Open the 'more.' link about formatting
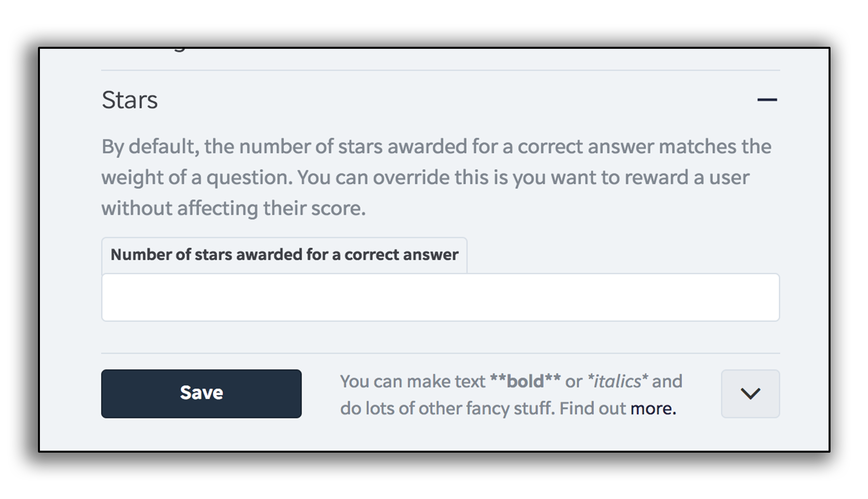The width and height of the screenshot is (868, 499). (x=653, y=408)
